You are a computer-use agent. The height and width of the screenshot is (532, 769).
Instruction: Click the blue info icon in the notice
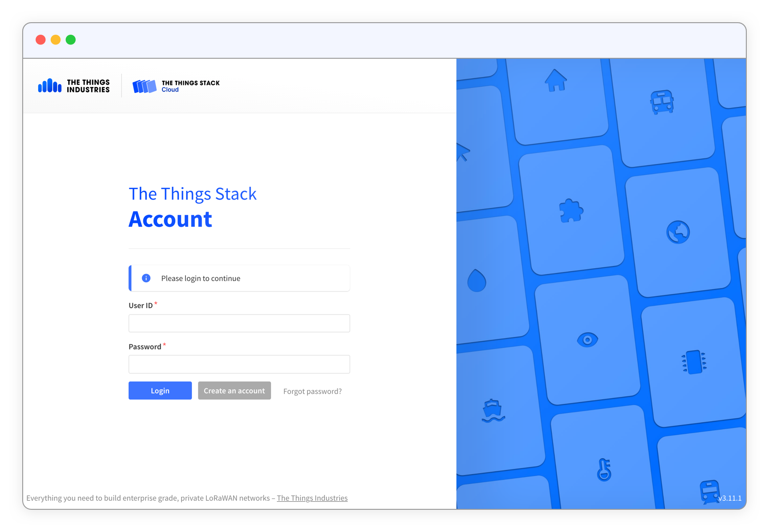click(146, 278)
